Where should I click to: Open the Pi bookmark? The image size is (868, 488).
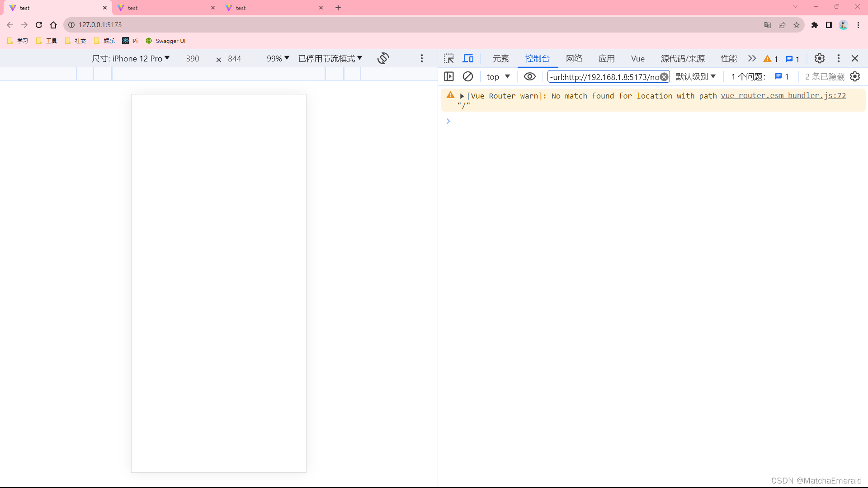coord(130,41)
